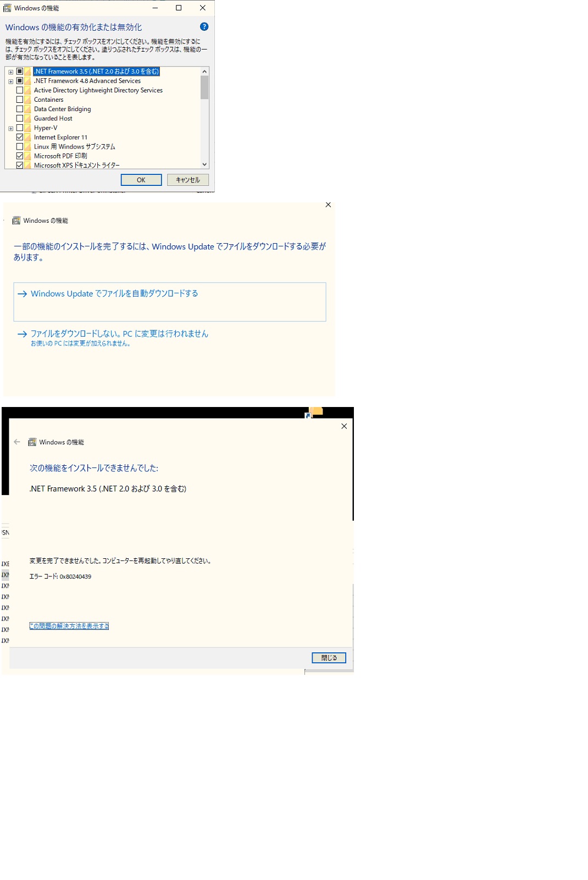Image resolution: width=588 pixels, height=880 pixels.
Task: Click the Windows Features title bar icon
Action: [x=7, y=8]
